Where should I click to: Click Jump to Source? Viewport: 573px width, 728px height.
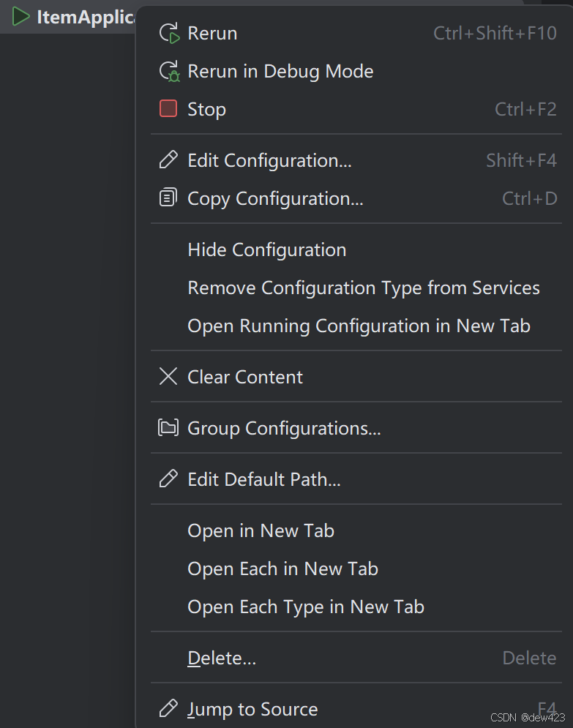252,709
